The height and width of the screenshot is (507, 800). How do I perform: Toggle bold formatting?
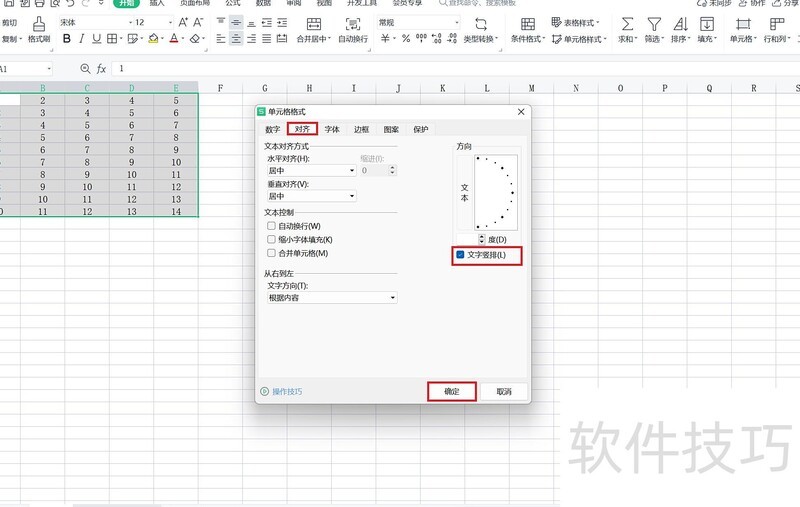[x=67, y=38]
